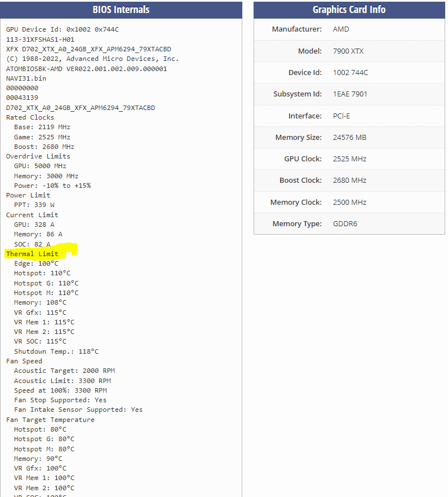The image size is (448, 497).
Task: Click Acoustic Limit: 3300 RPM
Action: point(63,381)
